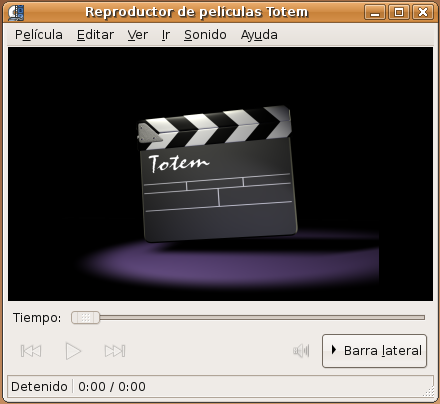
Task: Open the Editar menu
Action: click(95, 35)
